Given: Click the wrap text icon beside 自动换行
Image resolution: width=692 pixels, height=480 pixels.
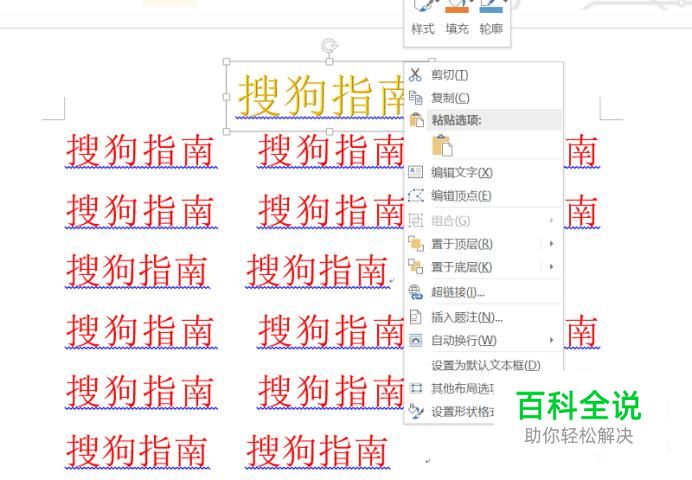Looking at the screenshot, I should point(415,340).
